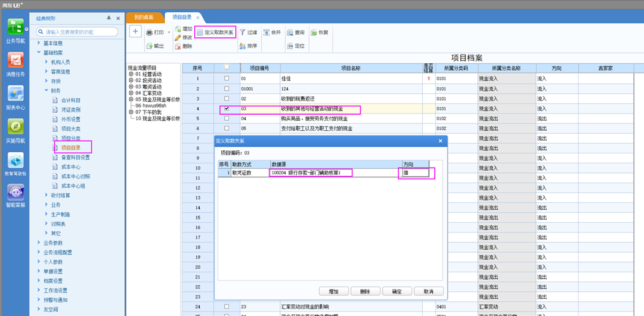Open 凭证类别 in the tree
The image size is (644, 316).
[70, 109]
